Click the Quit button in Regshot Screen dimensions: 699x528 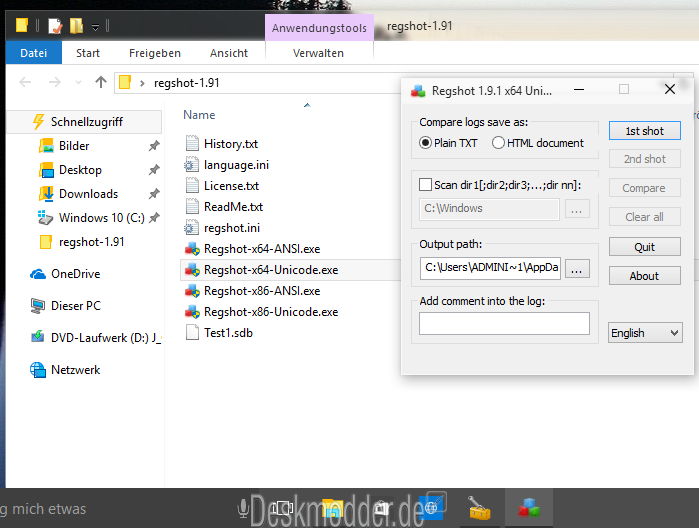(645, 247)
